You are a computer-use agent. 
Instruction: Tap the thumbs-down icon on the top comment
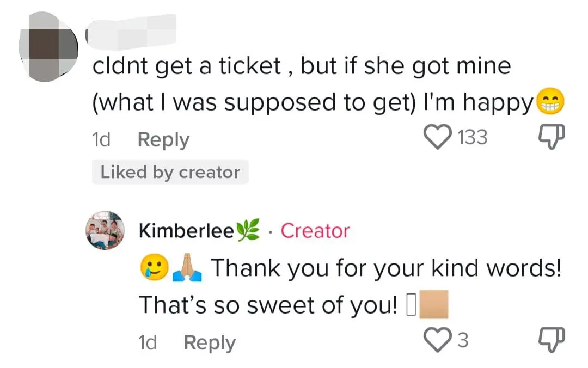click(x=551, y=137)
